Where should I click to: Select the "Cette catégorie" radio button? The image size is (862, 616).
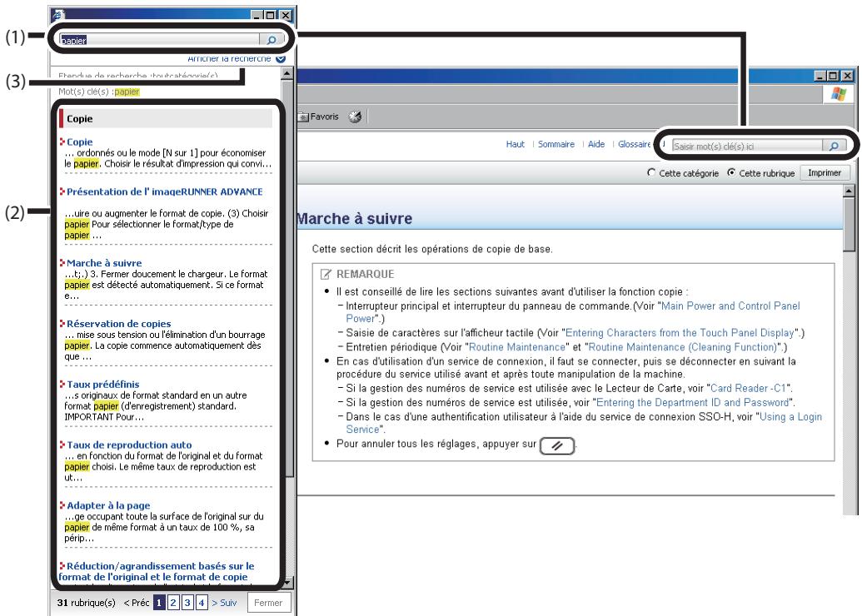pos(651,172)
